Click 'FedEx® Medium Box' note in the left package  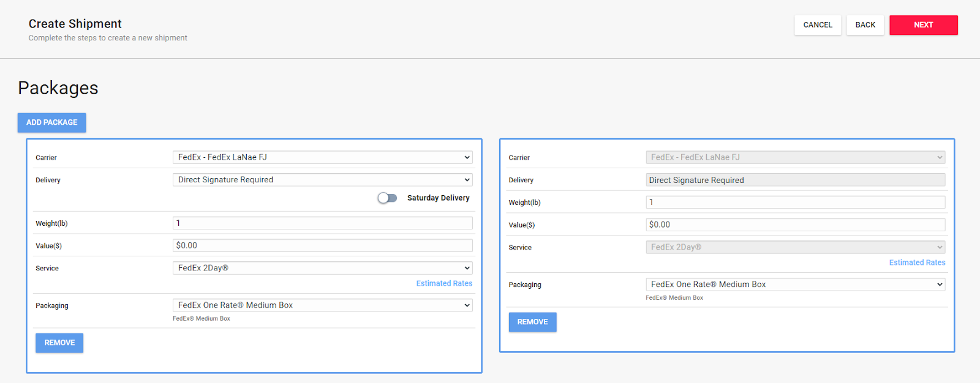point(202,319)
